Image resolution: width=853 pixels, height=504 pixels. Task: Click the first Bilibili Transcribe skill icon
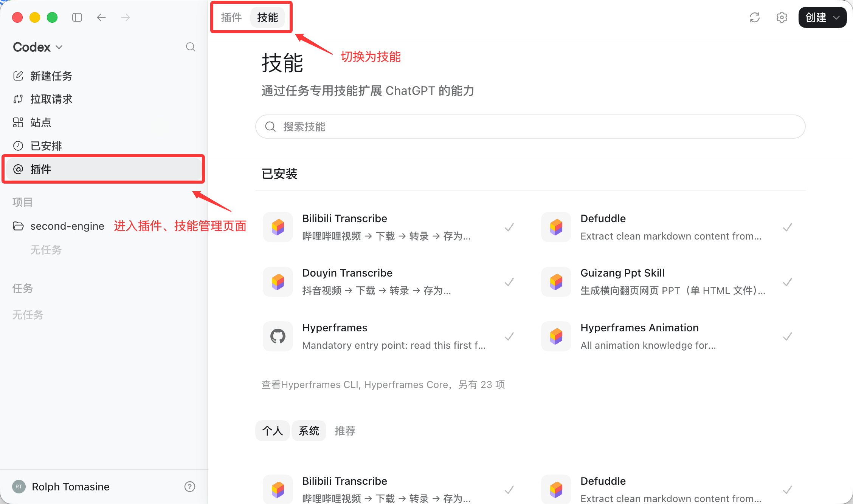(278, 227)
